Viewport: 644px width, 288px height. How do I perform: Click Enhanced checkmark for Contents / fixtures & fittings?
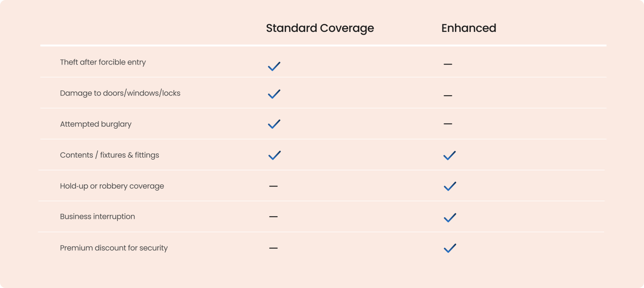coord(449,156)
